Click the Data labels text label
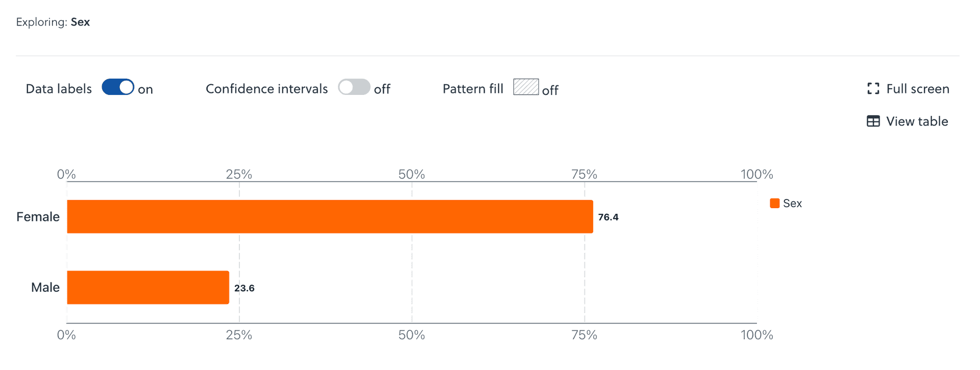This screenshot has height=370, width=980. [x=59, y=89]
